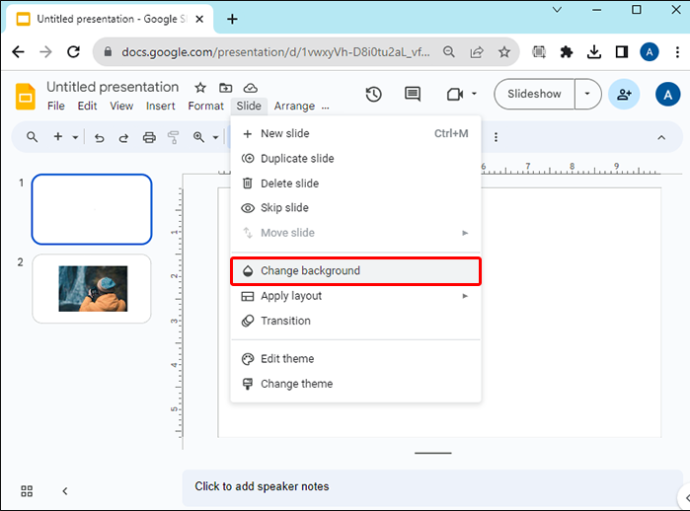
Task: Rename the Untitled presentation title
Action: [x=113, y=87]
